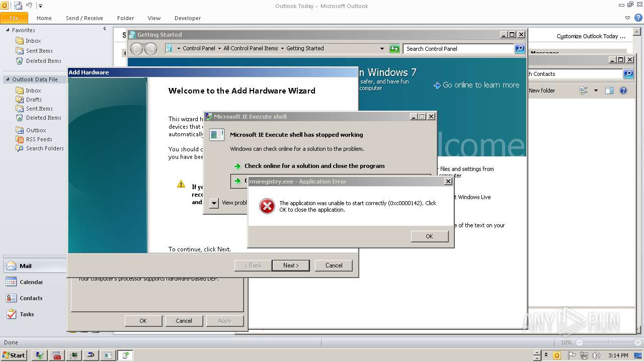Minimize the navigation pane with the chevron
The width and height of the screenshot is (644, 362).
[x=105, y=29]
